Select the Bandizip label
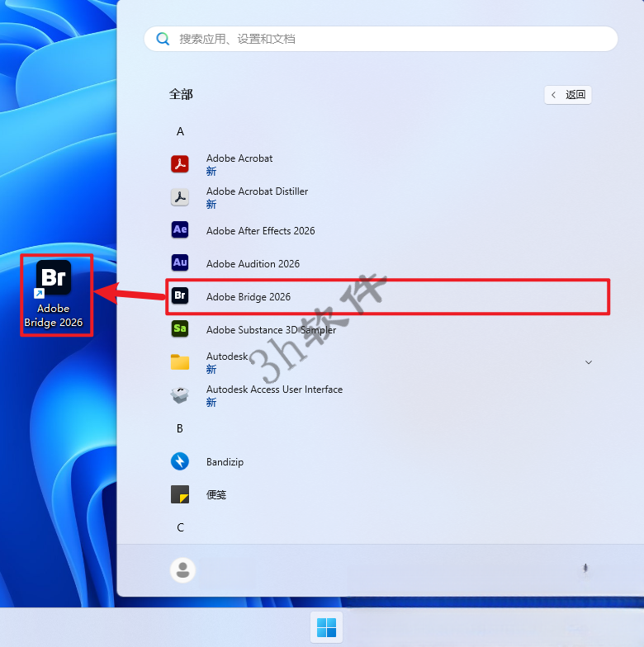The width and height of the screenshot is (644, 647). coord(225,462)
